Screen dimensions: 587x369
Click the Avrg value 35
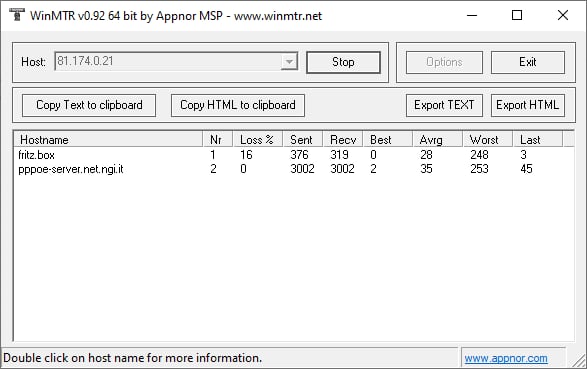coord(426,169)
